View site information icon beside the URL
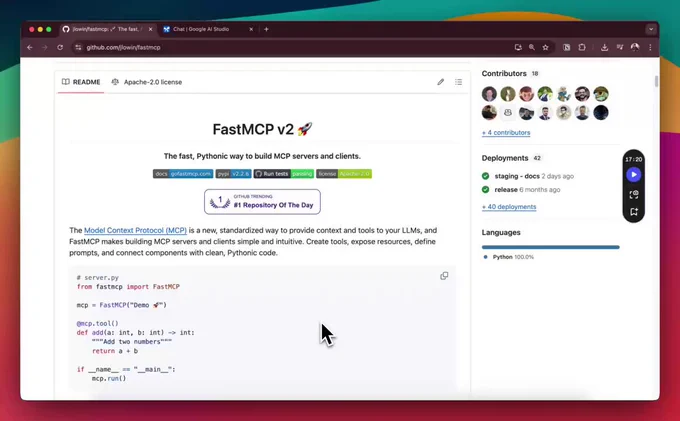Image resolution: width=680 pixels, height=421 pixels. pos(78,47)
